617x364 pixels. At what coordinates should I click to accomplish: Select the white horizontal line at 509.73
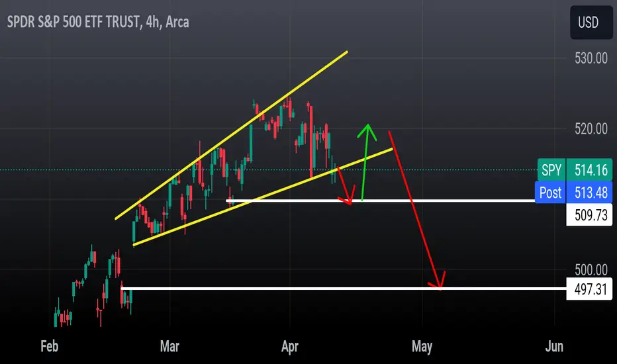[381, 201]
